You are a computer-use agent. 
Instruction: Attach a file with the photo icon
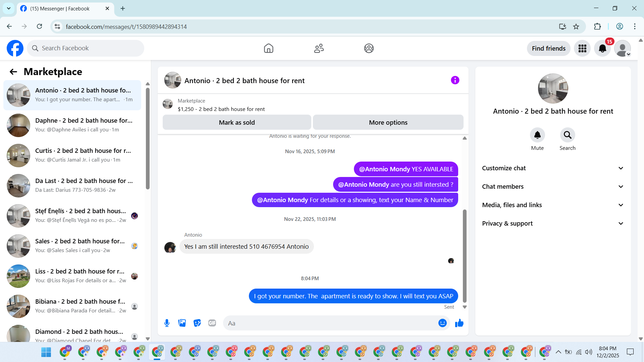click(x=182, y=323)
